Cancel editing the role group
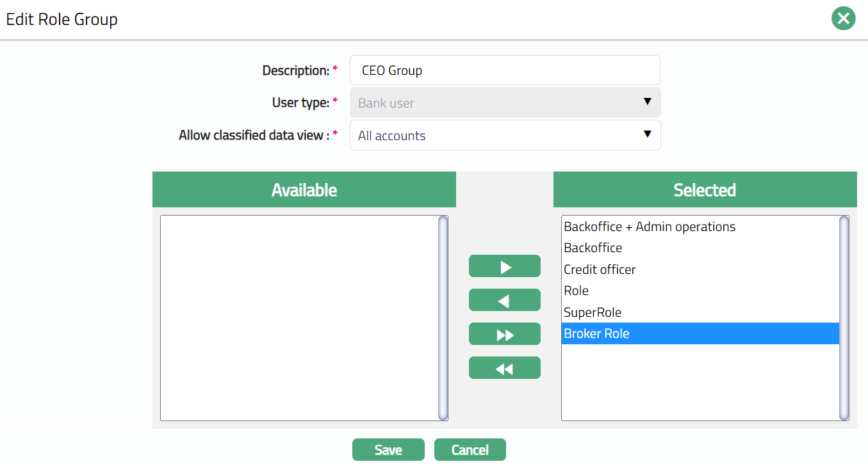This screenshot has width=868, height=464. [470, 450]
